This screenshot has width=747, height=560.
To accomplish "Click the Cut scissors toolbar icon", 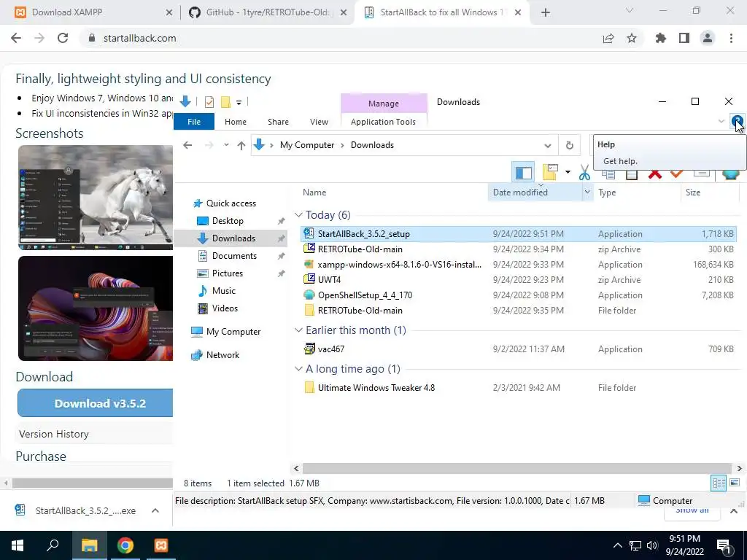I will (x=584, y=172).
